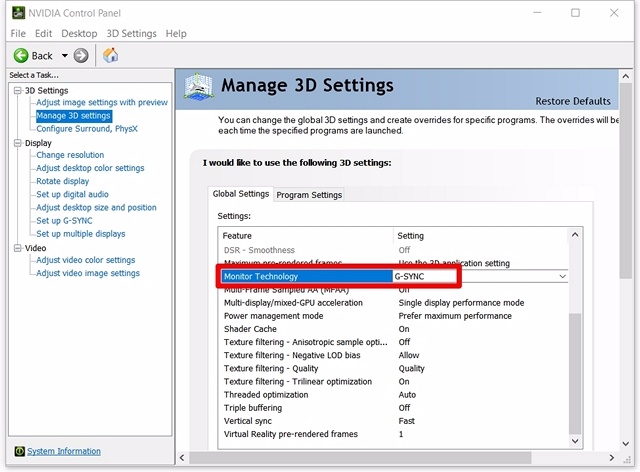Switch to the Global Settings tab

241,194
